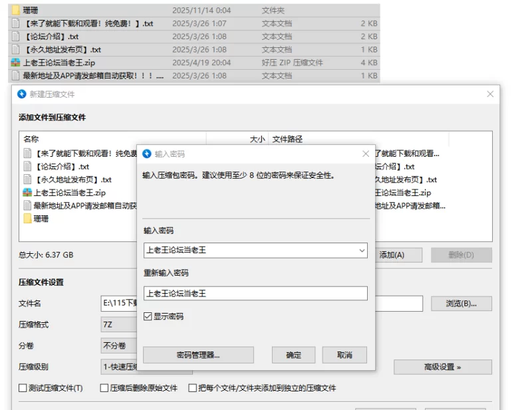Click the 上老王论坛当老王.zip archive icon in Explorer
The height and width of the screenshot is (410, 532).
16,62
